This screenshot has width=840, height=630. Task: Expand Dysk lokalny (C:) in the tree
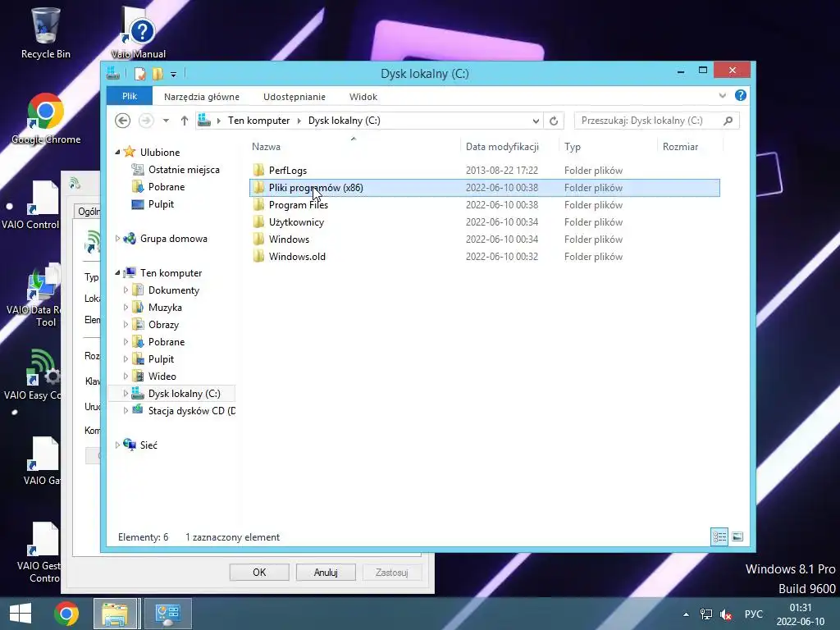pyautogui.click(x=126, y=393)
